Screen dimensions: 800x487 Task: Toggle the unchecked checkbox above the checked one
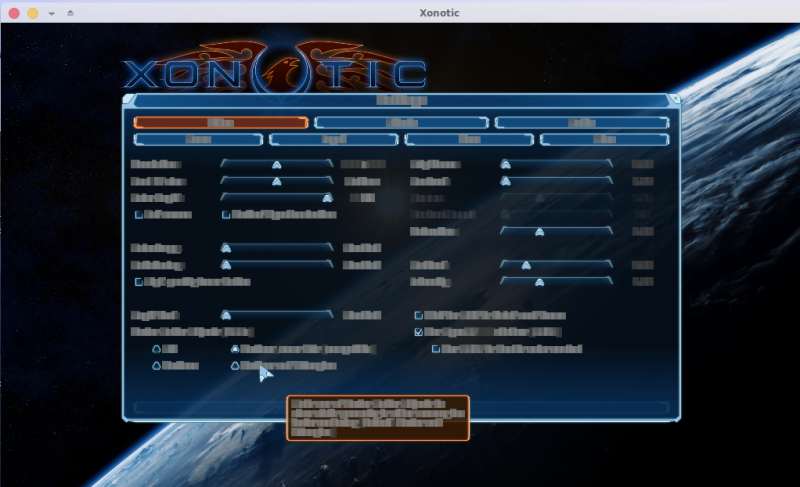coord(419,316)
